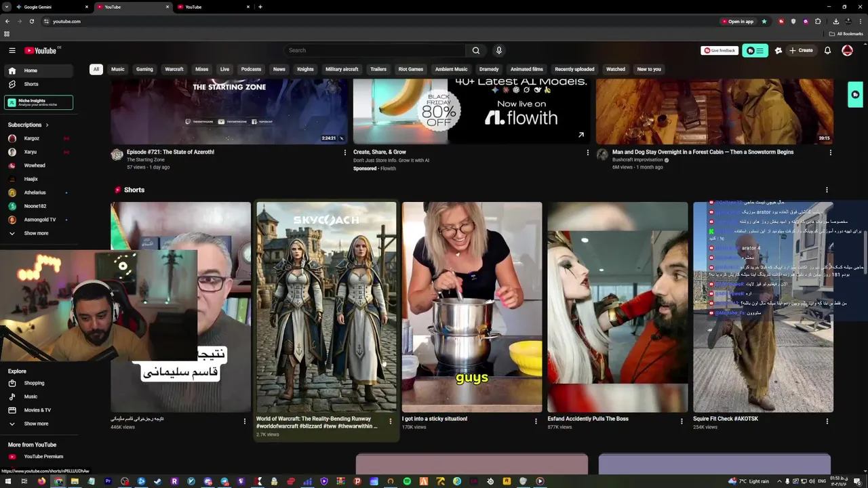Open options for Man and Dog video
The height and width of the screenshot is (488, 868).
830,152
